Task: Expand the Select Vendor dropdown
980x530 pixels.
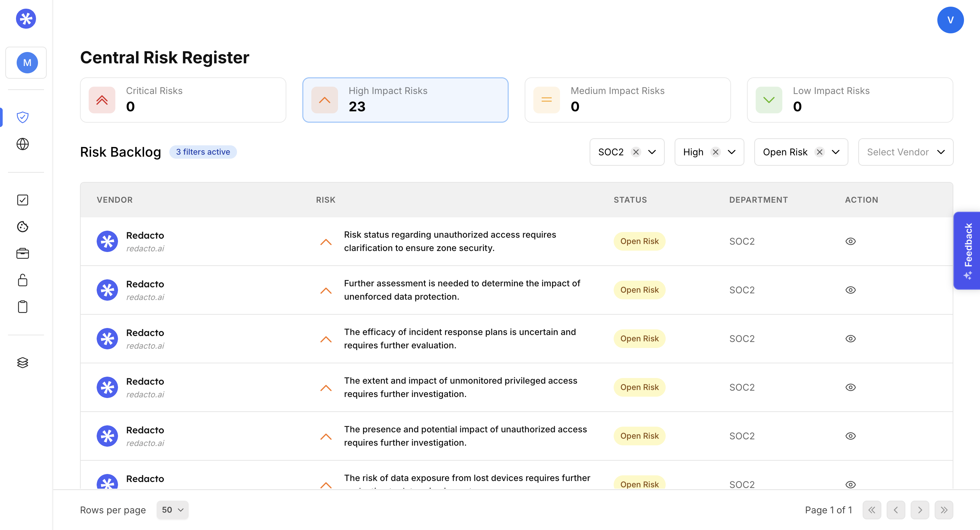Action: click(905, 152)
